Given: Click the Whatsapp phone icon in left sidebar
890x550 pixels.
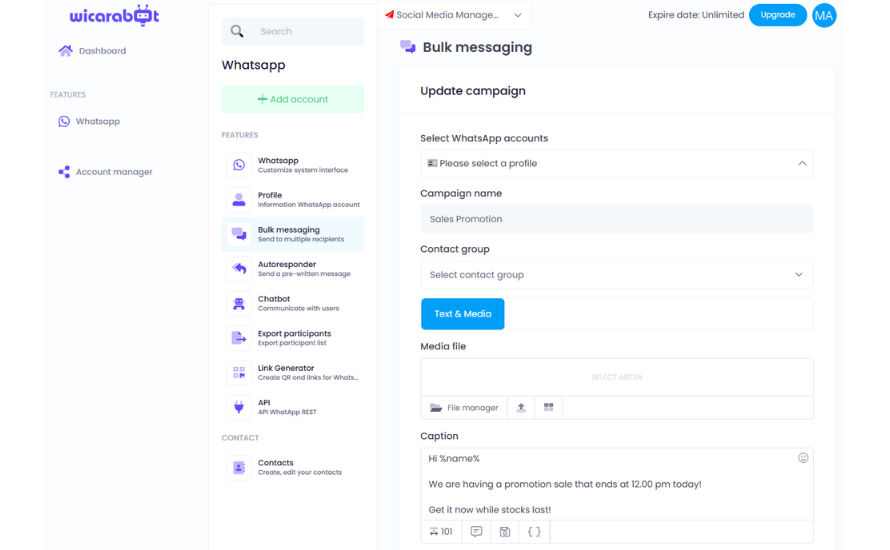Looking at the screenshot, I should click(64, 121).
